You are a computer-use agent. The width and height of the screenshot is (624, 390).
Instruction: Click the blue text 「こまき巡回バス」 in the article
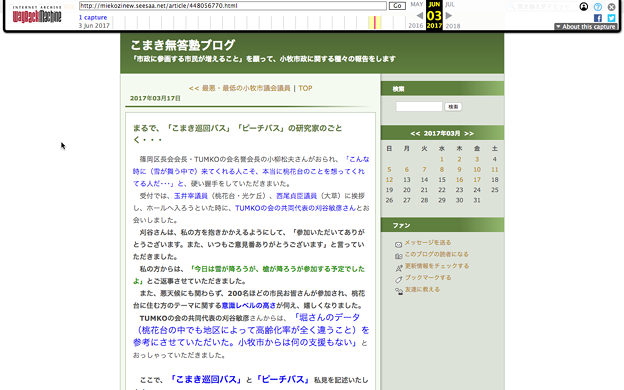pyautogui.click(x=206, y=379)
